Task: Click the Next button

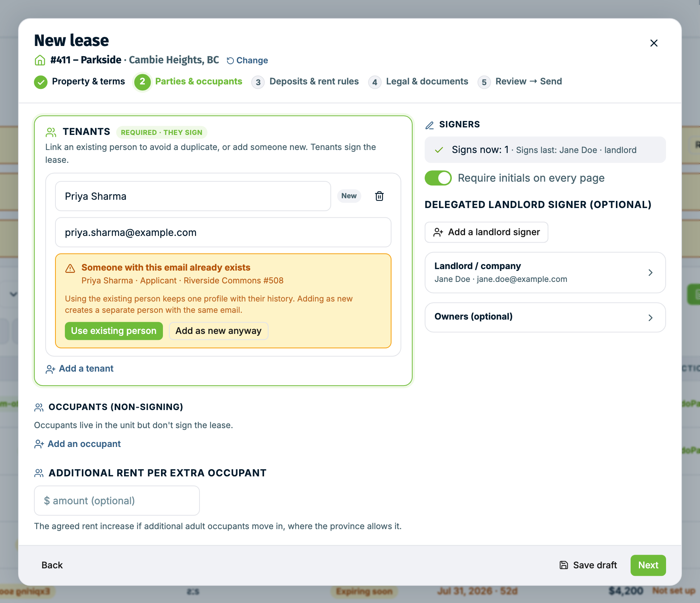Action: point(648,565)
